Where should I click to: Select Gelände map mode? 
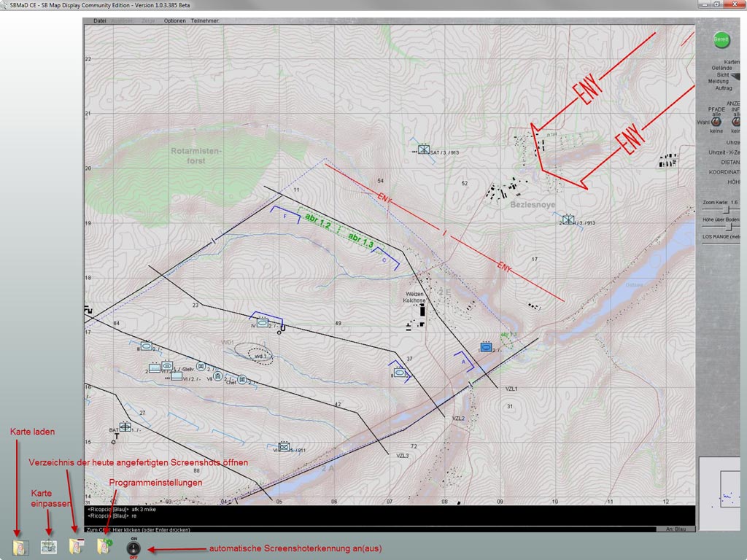click(721, 68)
